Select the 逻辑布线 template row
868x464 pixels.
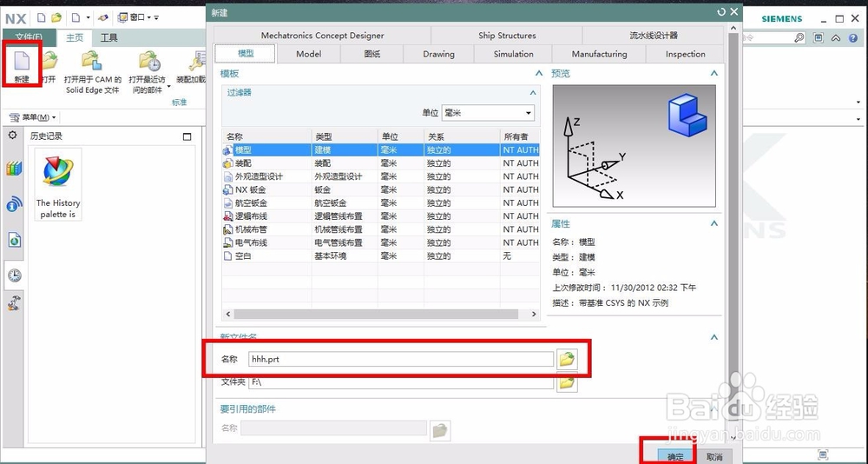(x=380, y=216)
